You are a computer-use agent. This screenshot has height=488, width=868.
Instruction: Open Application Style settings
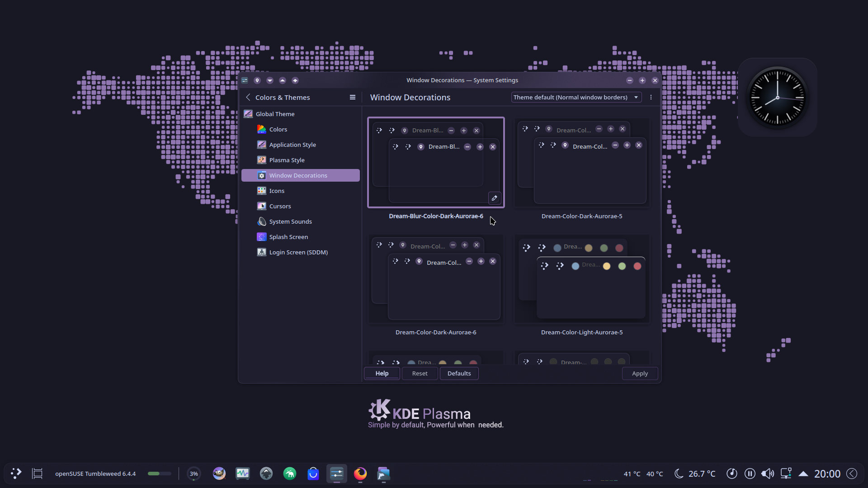(x=292, y=145)
